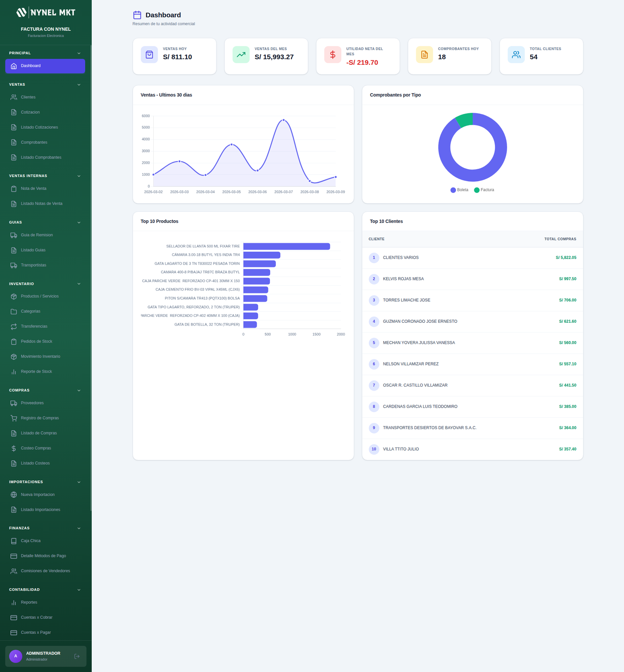624x672 pixels.
Task: Open the Clientes section icon in sidebar
Action: coord(14,97)
